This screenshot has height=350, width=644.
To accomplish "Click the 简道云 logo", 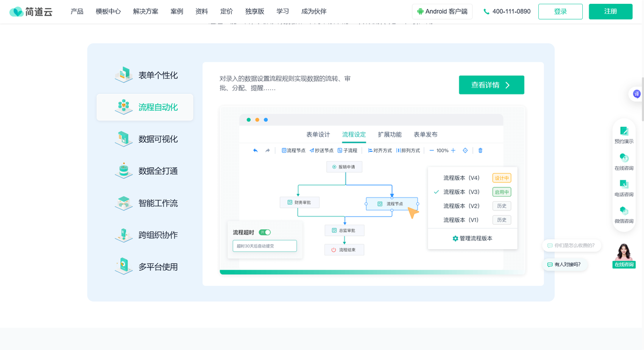I will 31,11.
